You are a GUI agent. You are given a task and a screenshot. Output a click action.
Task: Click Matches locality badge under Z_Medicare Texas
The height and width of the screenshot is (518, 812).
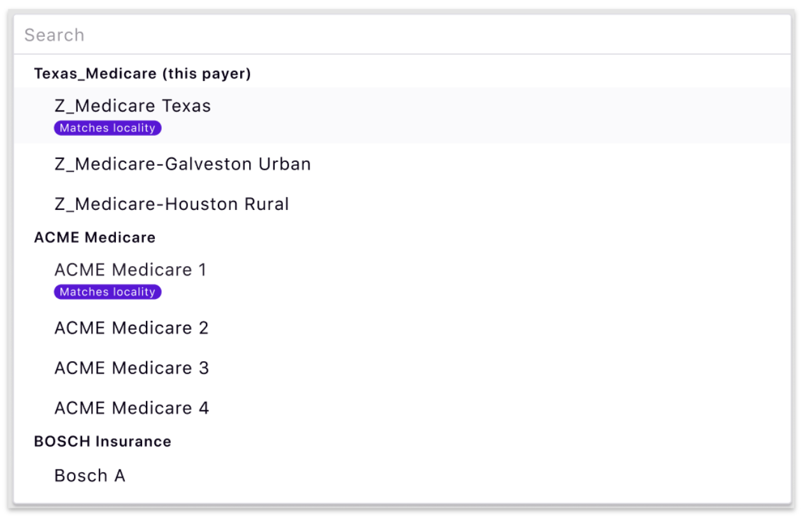tap(108, 128)
